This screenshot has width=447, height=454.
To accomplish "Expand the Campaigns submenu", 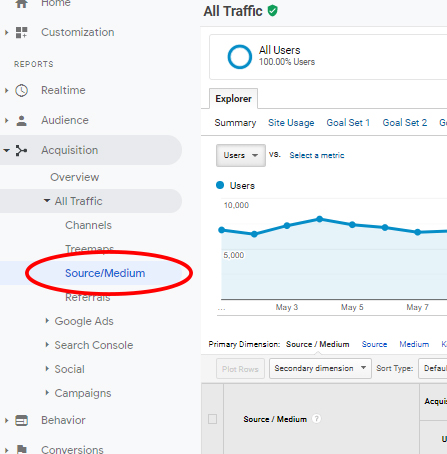I will (x=47, y=393).
